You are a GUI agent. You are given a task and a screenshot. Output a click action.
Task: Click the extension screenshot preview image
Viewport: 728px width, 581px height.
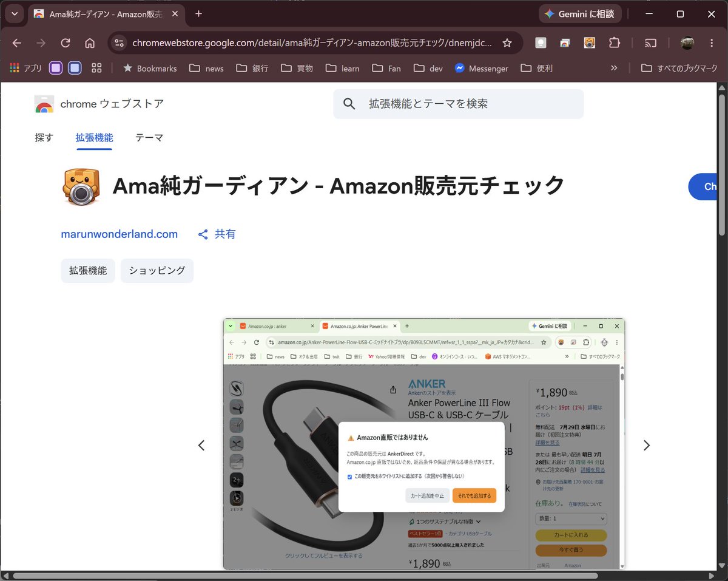pyautogui.click(x=424, y=444)
